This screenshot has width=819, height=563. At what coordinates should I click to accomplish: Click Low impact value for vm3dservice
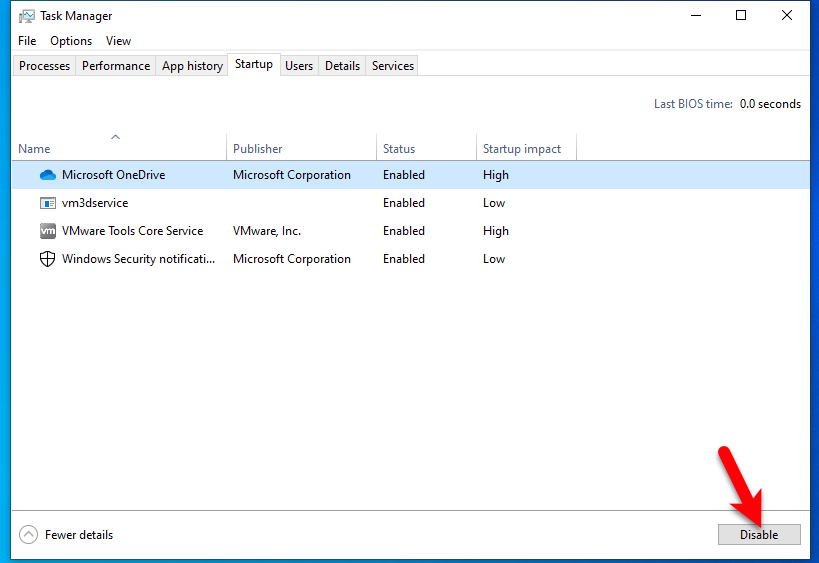point(494,203)
